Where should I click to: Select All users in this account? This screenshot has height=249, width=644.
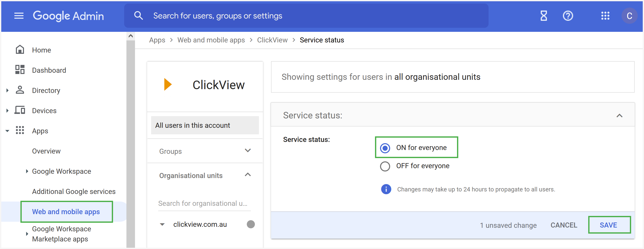point(205,125)
